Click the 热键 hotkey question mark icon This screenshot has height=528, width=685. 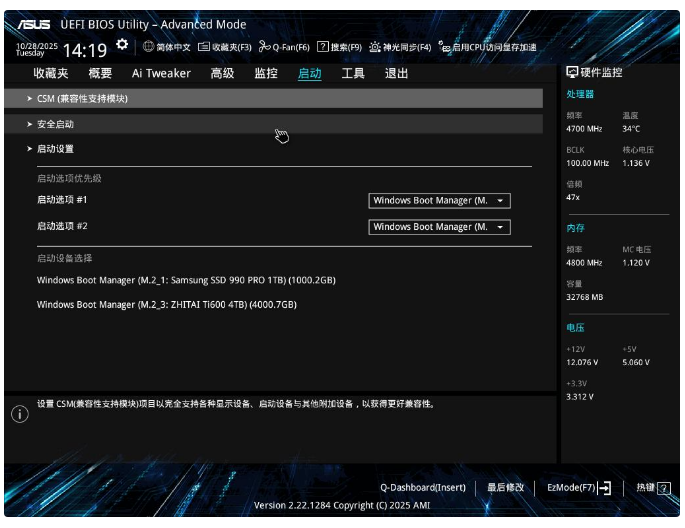[664, 488]
